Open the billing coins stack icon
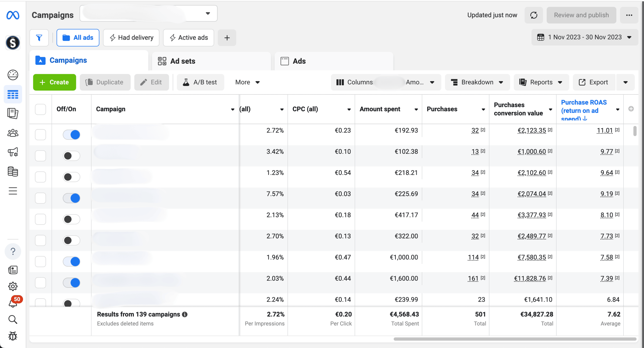The width and height of the screenshot is (644, 348). coord(13,172)
